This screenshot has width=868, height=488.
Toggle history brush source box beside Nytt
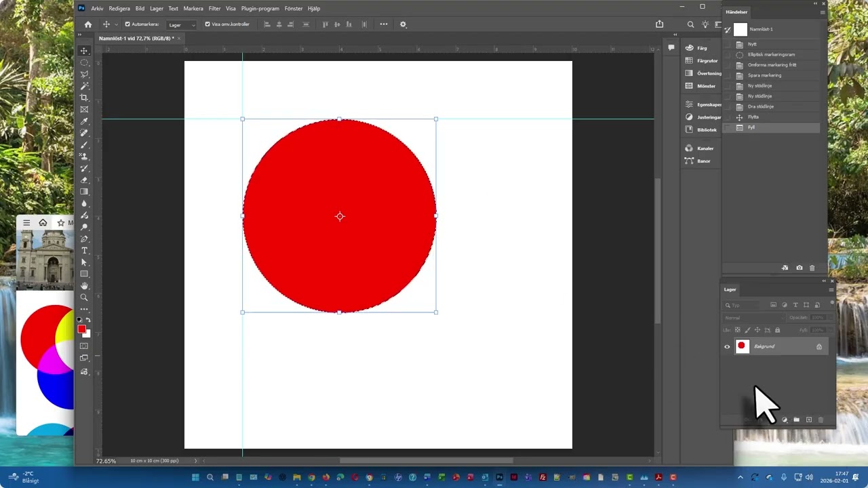pyautogui.click(x=728, y=44)
